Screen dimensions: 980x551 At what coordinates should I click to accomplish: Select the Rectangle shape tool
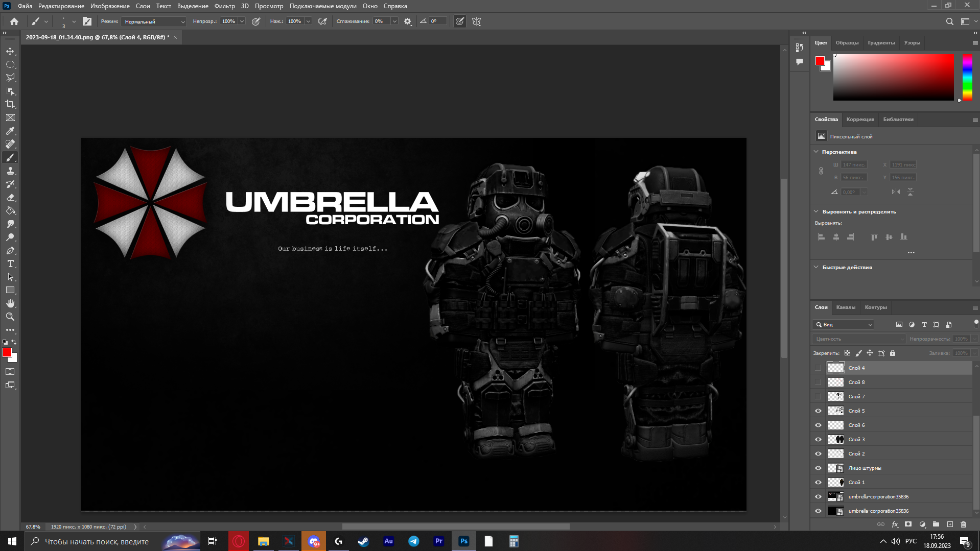[x=10, y=290]
